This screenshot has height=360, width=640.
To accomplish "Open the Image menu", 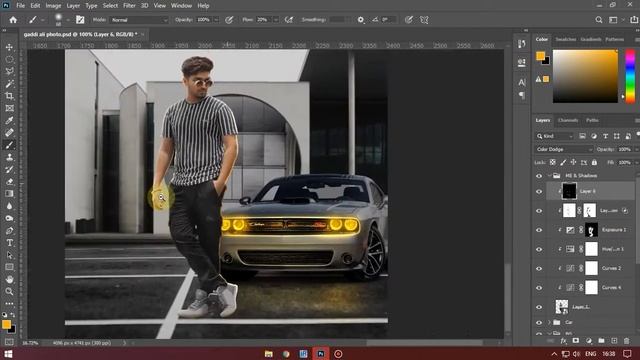I will (53, 6).
